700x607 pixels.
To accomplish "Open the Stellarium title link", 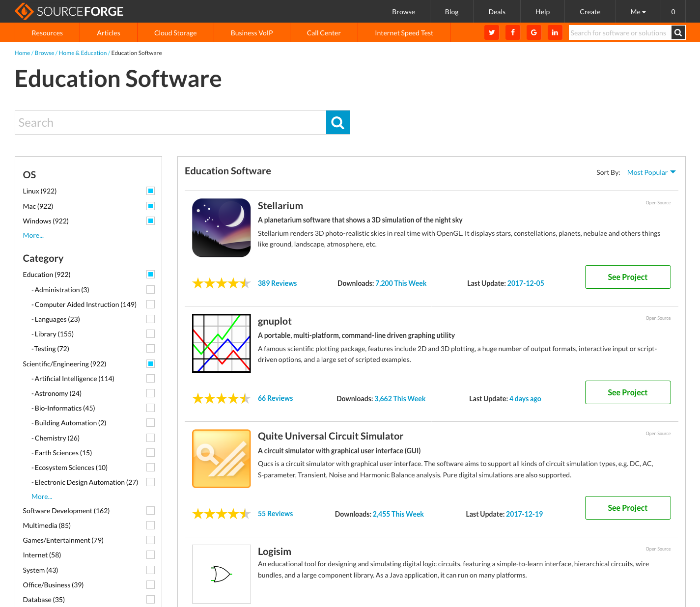I will click(x=280, y=206).
